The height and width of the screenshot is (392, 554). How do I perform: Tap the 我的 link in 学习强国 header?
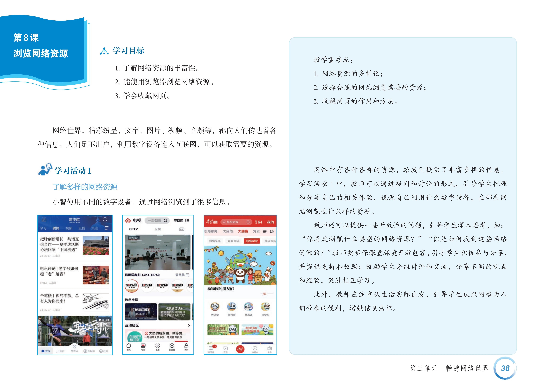tap(270, 222)
